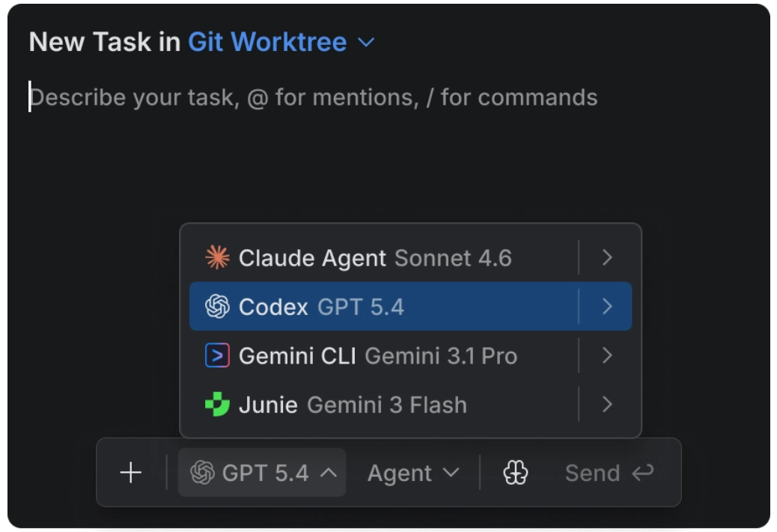Click the Codex OpenAI logo icon
The image size is (777, 532).
217,307
